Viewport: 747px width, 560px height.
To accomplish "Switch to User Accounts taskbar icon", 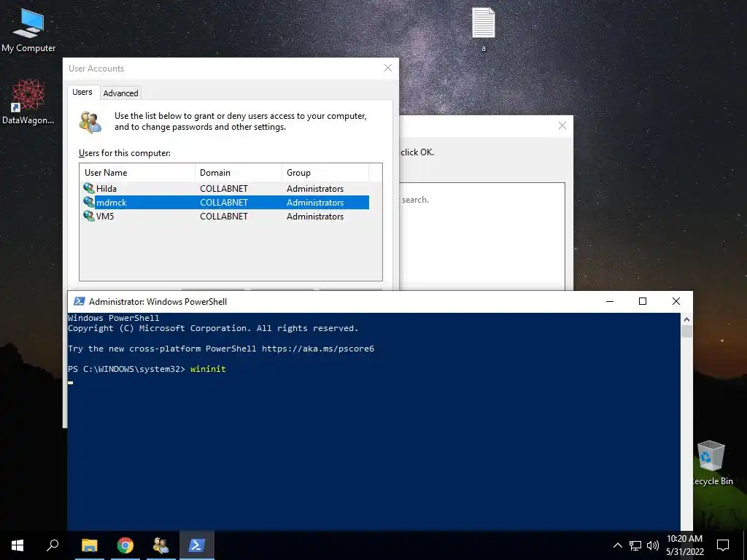I will (161, 545).
